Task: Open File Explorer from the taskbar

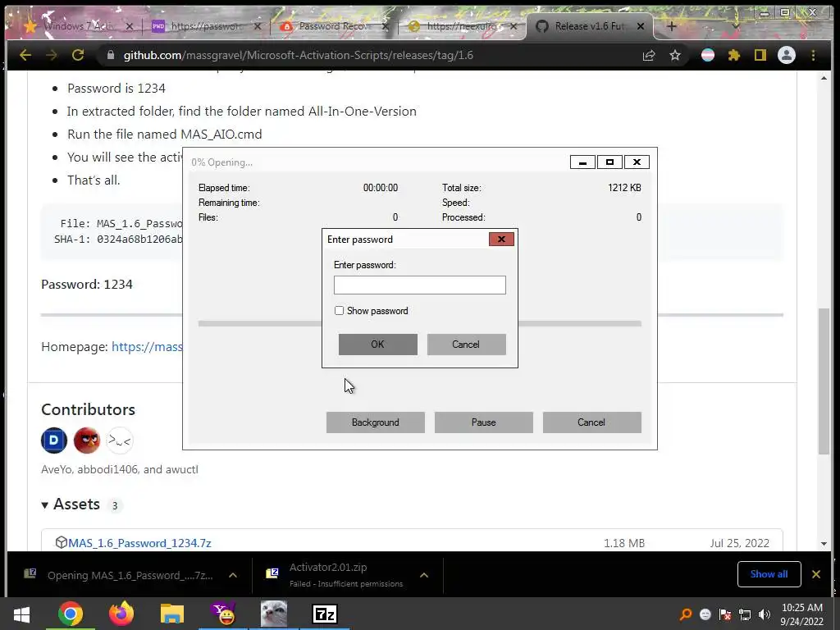Action: tap(172, 614)
